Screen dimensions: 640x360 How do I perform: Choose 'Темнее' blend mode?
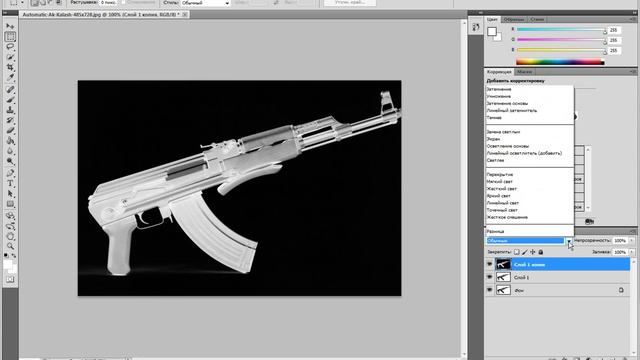[494, 118]
